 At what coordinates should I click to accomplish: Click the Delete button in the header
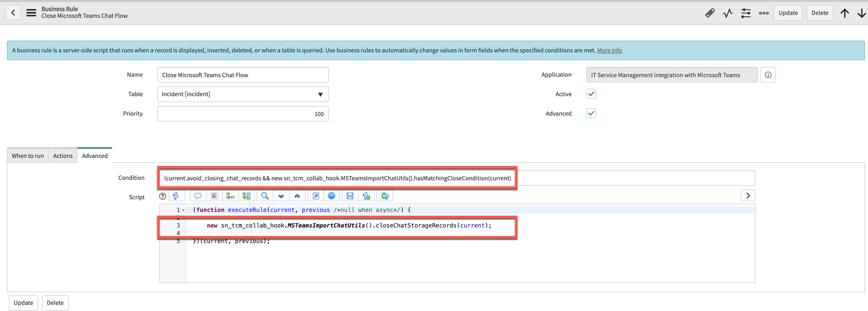tap(820, 13)
